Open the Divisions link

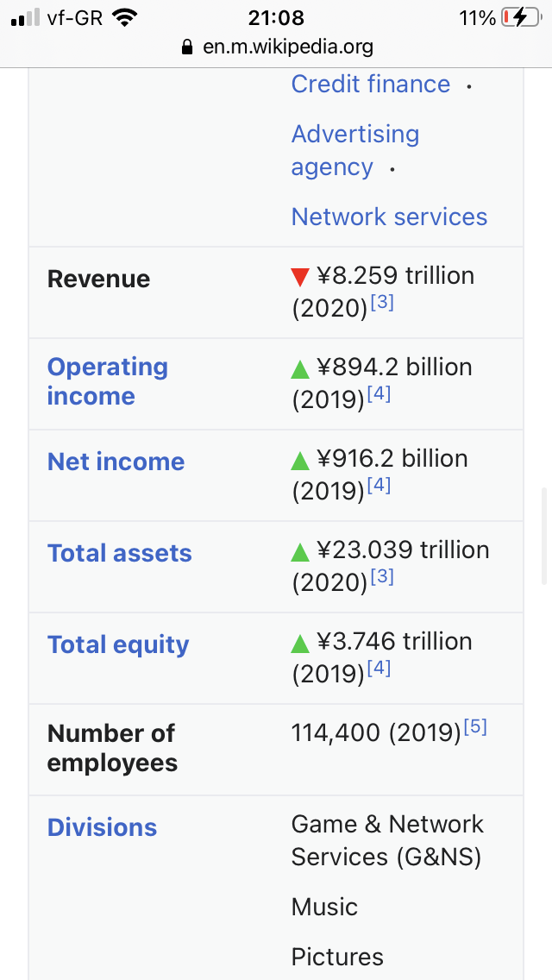102,827
